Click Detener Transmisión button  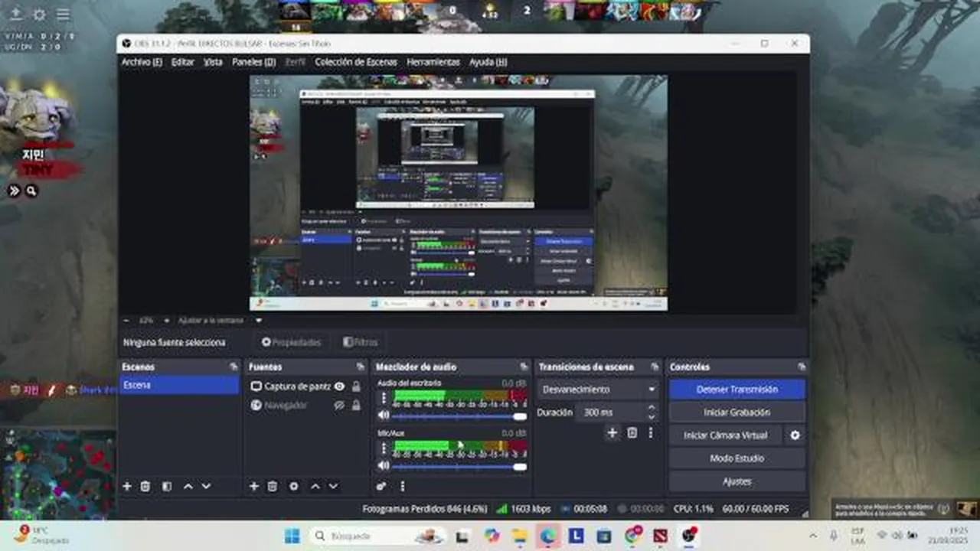click(737, 390)
